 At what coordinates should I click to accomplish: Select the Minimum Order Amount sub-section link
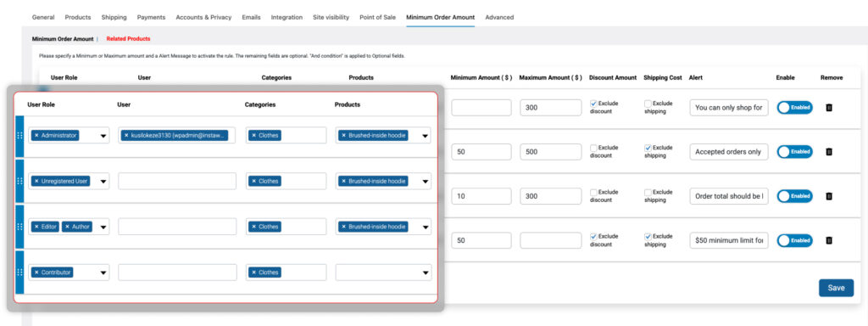coord(63,39)
